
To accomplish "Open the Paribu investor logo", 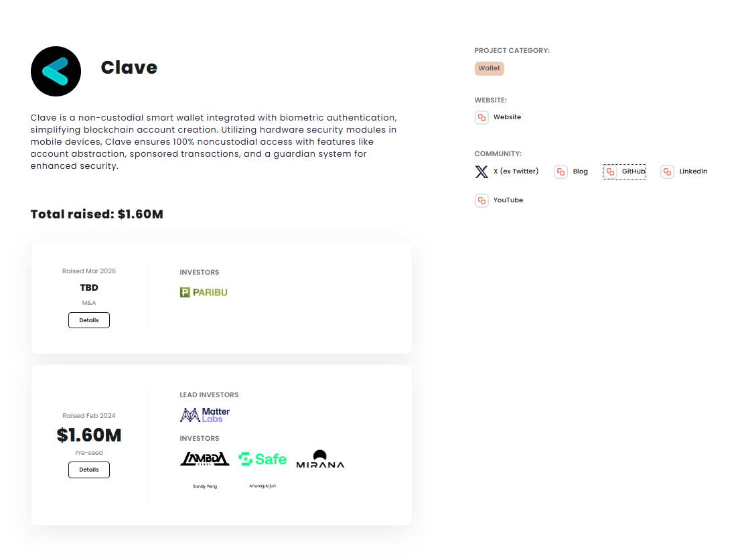I will pyautogui.click(x=204, y=292).
